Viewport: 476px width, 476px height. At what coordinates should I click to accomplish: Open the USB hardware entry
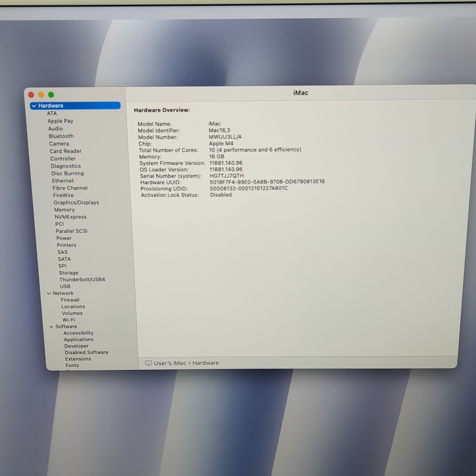pyautogui.click(x=65, y=286)
